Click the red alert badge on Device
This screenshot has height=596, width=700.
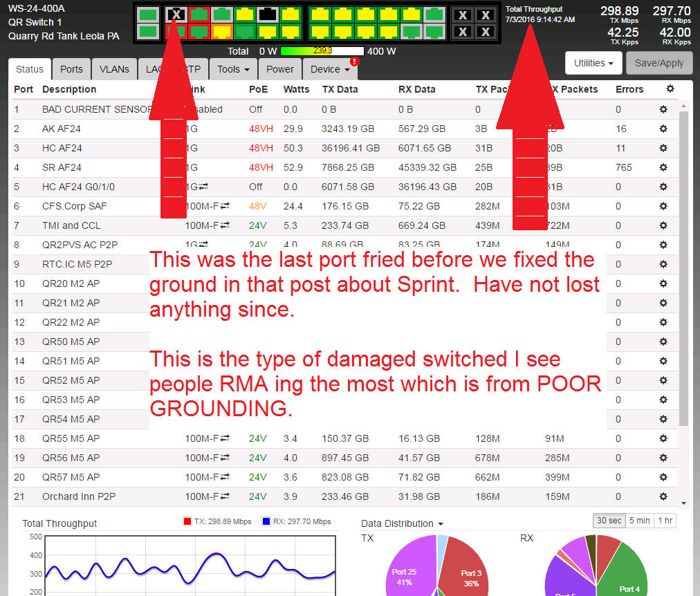click(x=354, y=62)
